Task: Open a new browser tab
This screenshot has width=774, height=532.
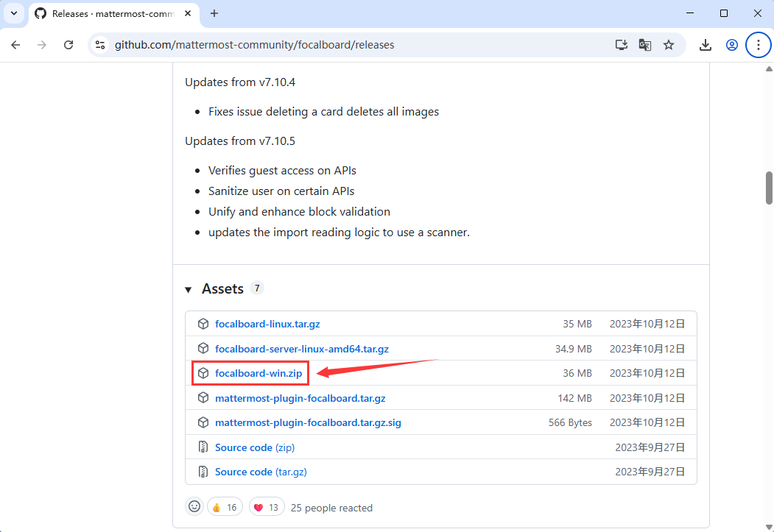Action: [214, 14]
